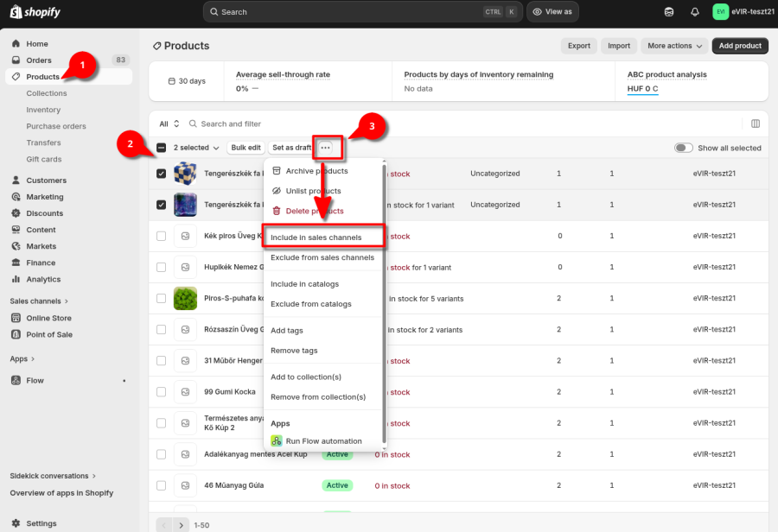Expand the Apps section in the sidebar
The height and width of the screenshot is (532, 778).
[x=22, y=358]
